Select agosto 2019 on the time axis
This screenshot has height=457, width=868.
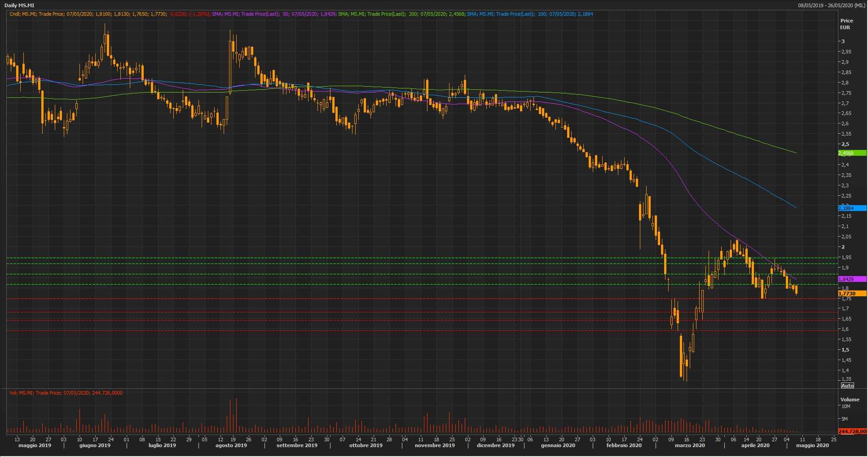click(x=231, y=446)
